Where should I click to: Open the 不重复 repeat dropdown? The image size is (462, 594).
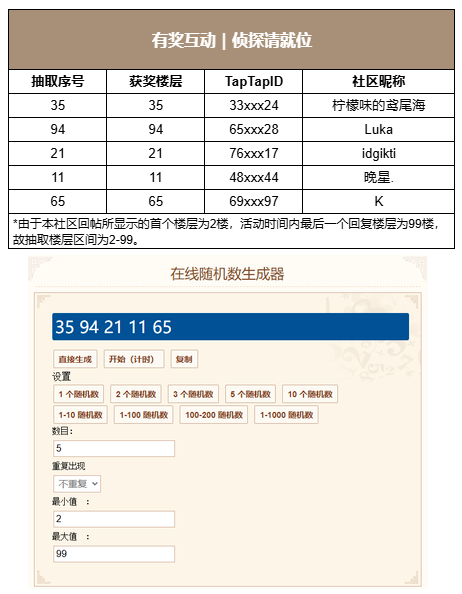pos(77,484)
